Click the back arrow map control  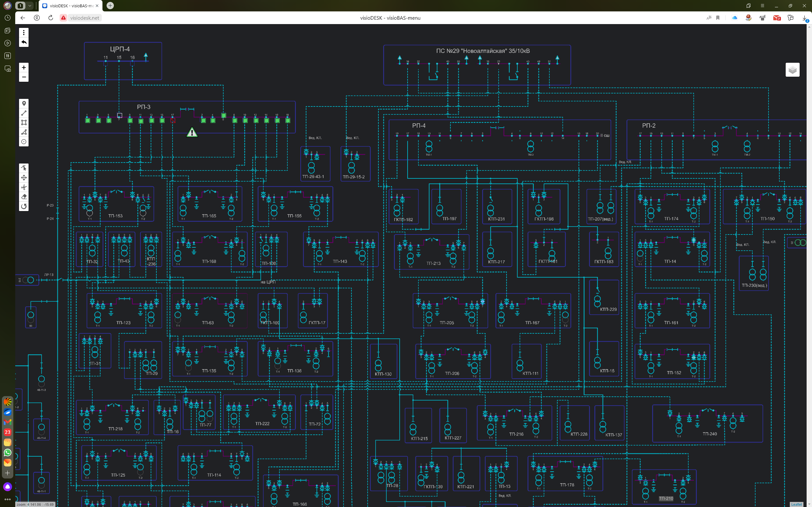[24, 42]
